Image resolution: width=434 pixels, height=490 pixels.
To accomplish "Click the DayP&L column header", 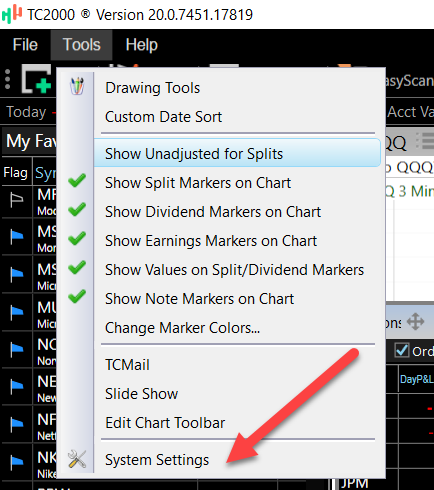I will [x=417, y=379].
